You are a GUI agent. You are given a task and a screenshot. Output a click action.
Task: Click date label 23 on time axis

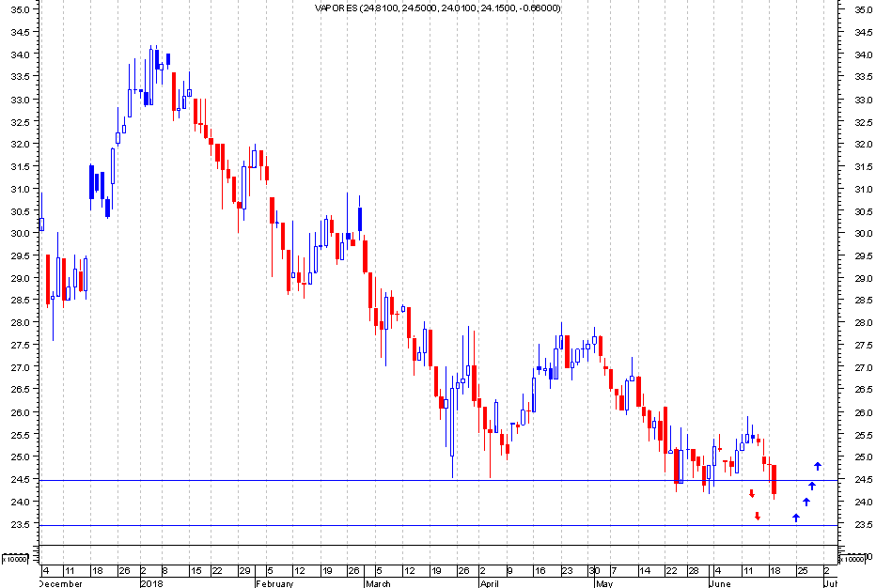click(x=567, y=571)
